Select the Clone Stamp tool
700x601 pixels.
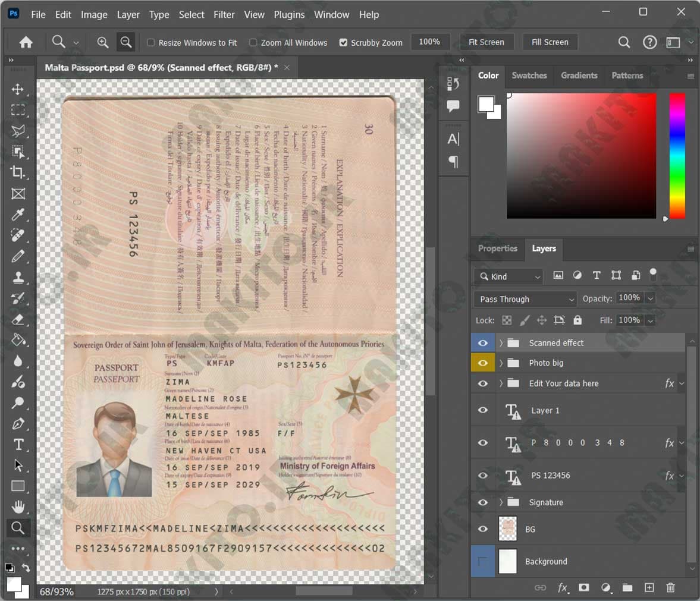(x=18, y=277)
